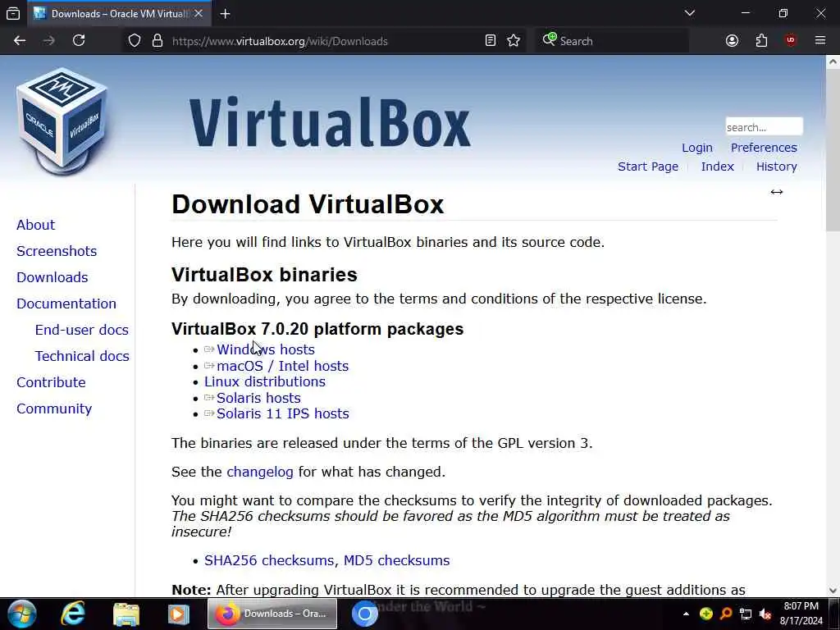840x630 pixels.
Task: Open Community in the sidebar
Action: coord(54,409)
